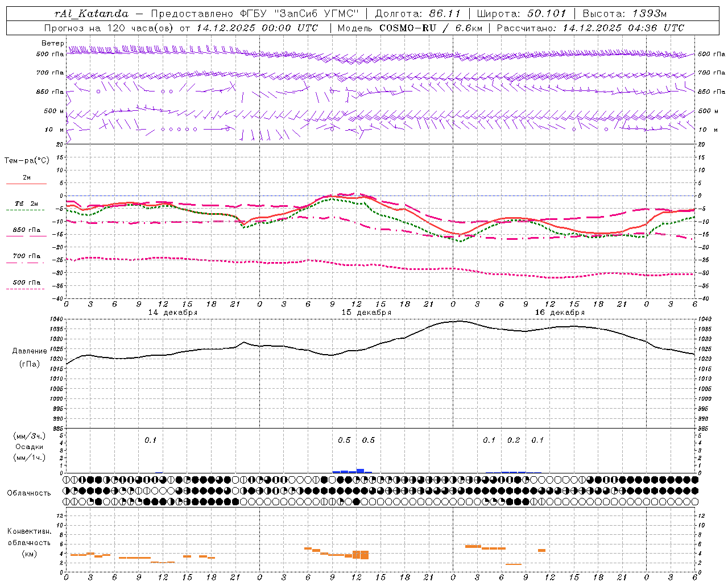Click the 0.2 precipitation value
The width and height of the screenshot is (728, 582).
pos(514,440)
